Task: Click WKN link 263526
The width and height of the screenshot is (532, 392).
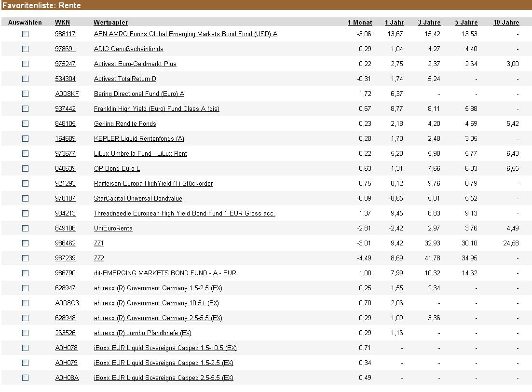Action: [x=65, y=333]
